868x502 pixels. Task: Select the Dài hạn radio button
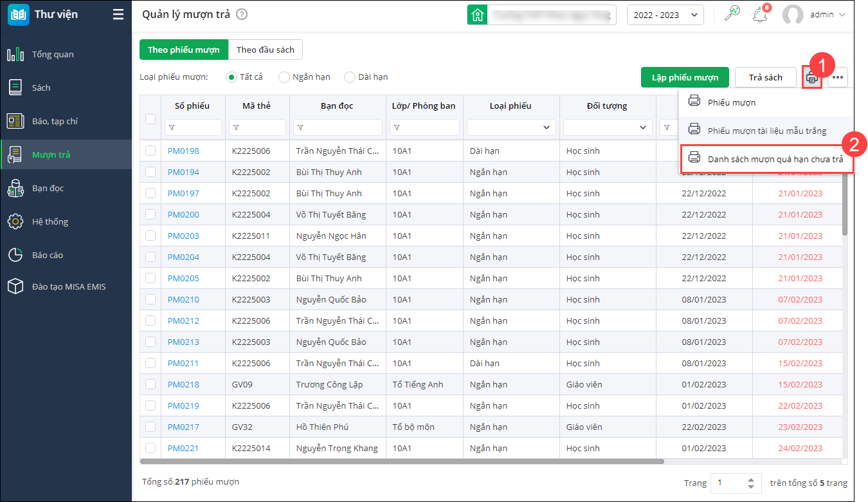pyautogui.click(x=350, y=77)
